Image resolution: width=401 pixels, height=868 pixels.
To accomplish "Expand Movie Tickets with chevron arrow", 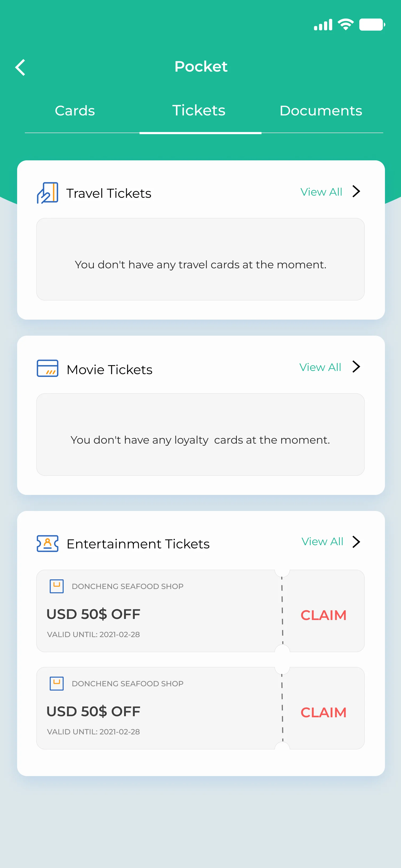I will coord(356,367).
